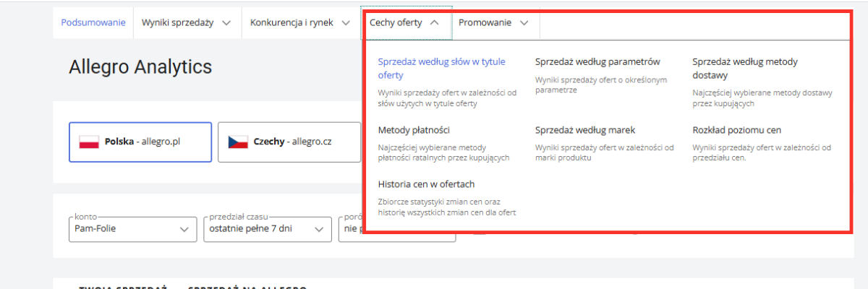The width and height of the screenshot is (868, 289).
Task: Collapse the Cechy oferty menu
Action: [405, 22]
